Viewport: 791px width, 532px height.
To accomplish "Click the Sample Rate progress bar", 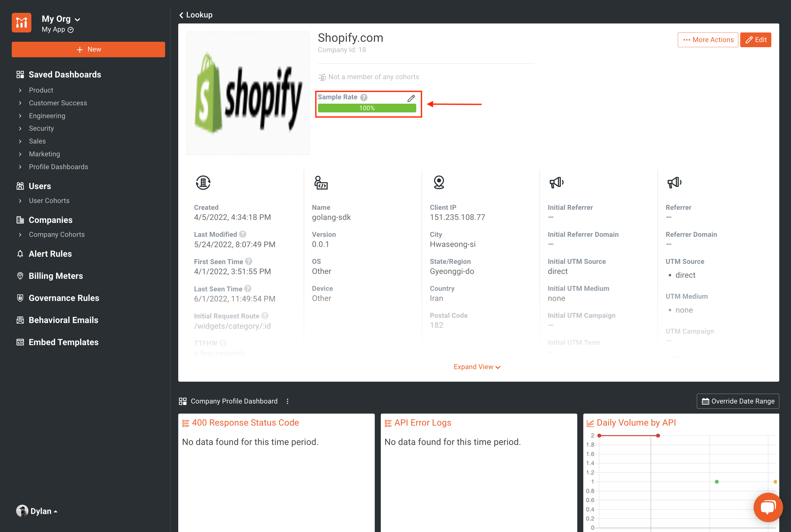I will [367, 108].
